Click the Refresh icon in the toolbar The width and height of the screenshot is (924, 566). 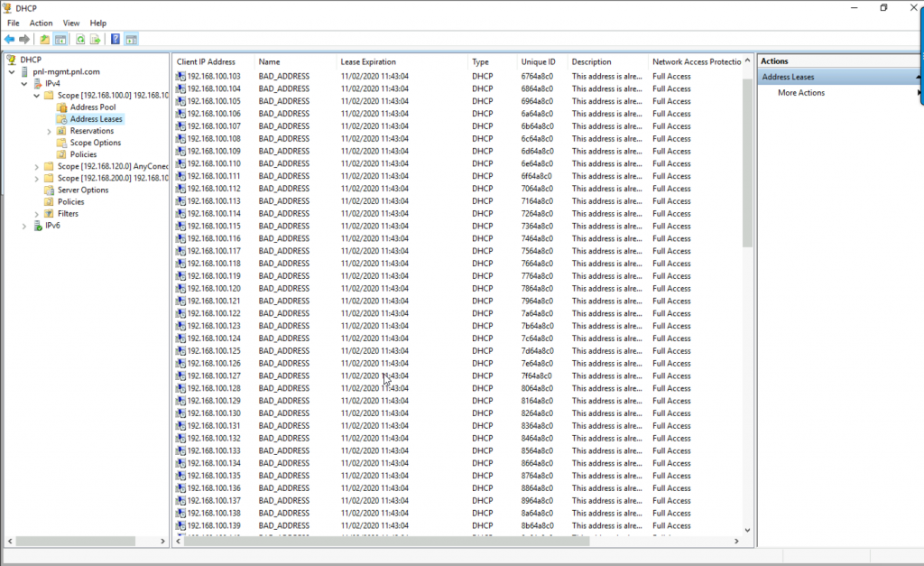pyautogui.click(x=80, y=39)
